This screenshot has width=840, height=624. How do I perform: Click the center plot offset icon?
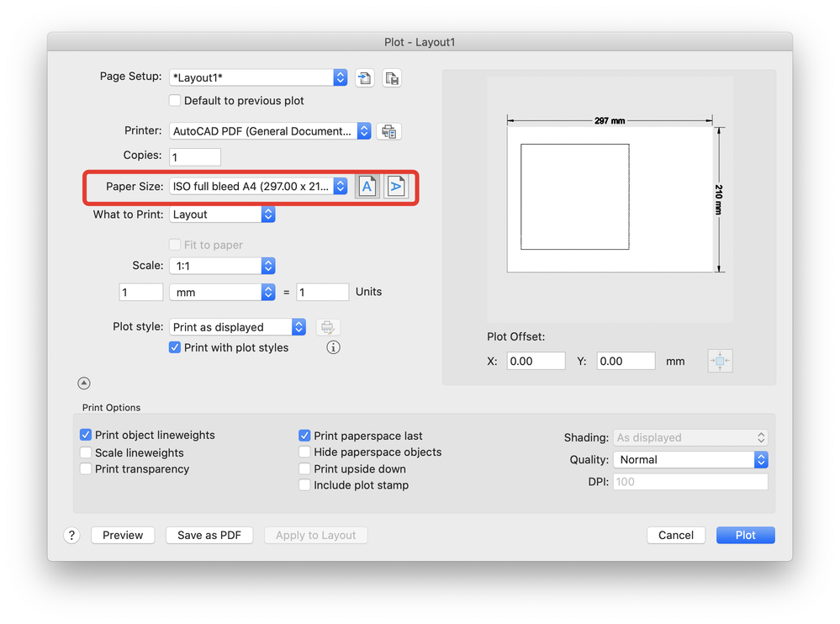[x=720, y=361]
